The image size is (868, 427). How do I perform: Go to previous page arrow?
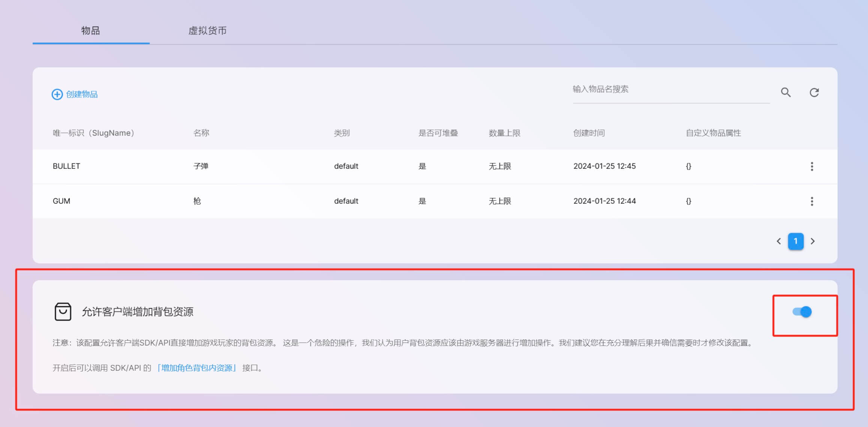[x=779, y=241]
